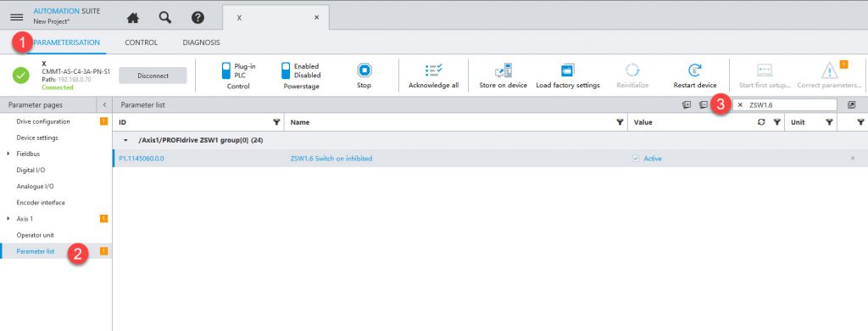Select the Axis 1 page
The width and height of the screenshot is (868, 331).
(25, 218)
